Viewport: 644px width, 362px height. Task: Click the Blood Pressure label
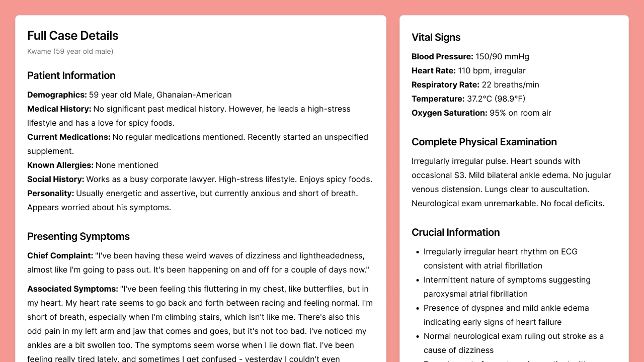point(442,56)
